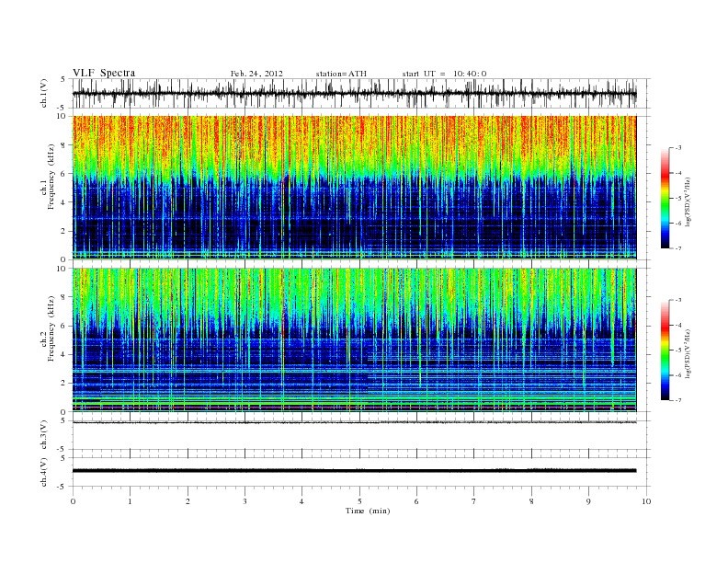Click the -7 tick on ch.1 colorbar
This screenshot has height=563, width=728.
(x=677, y=248)
